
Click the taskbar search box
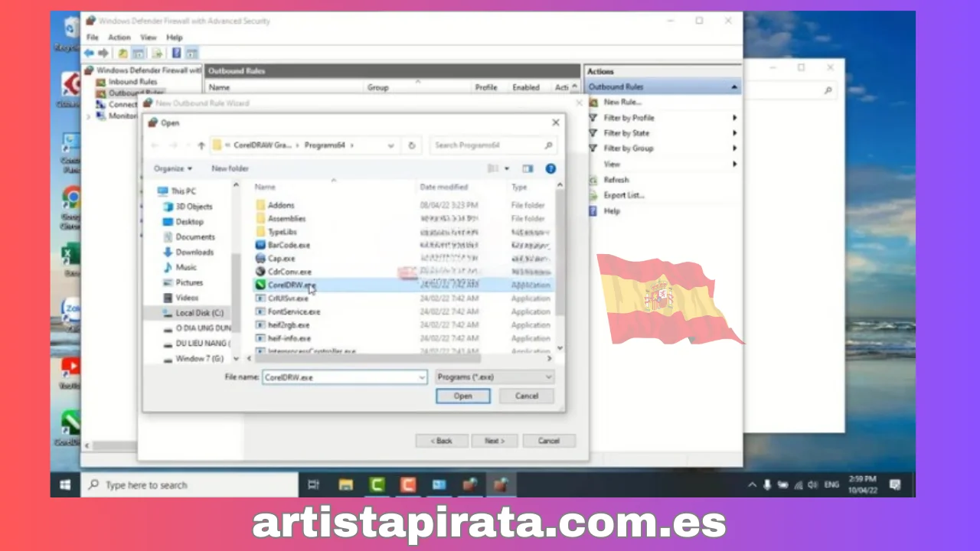[189, 485]
